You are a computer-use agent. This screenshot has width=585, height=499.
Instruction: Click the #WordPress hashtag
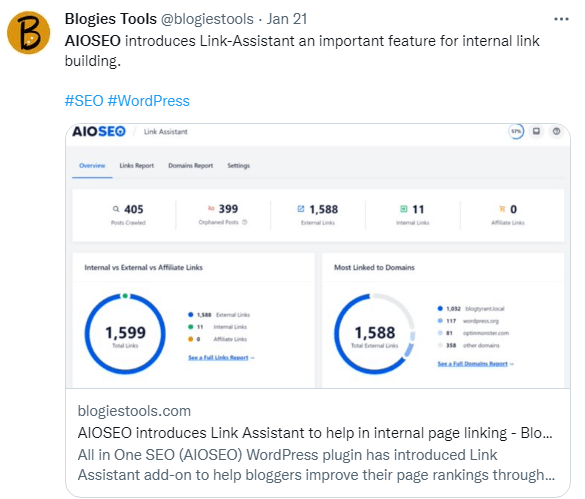click(x=148, y=101)
